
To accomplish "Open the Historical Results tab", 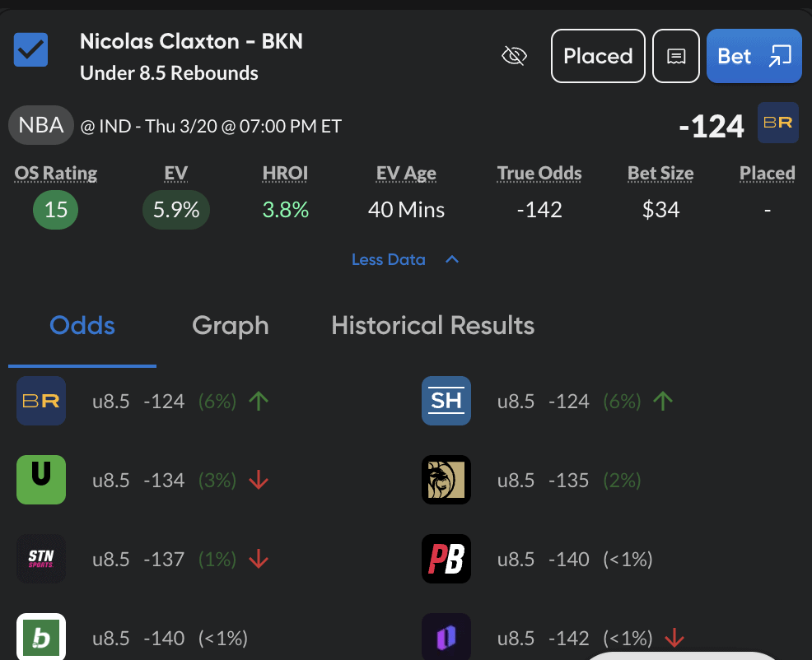I will point(433,326).
